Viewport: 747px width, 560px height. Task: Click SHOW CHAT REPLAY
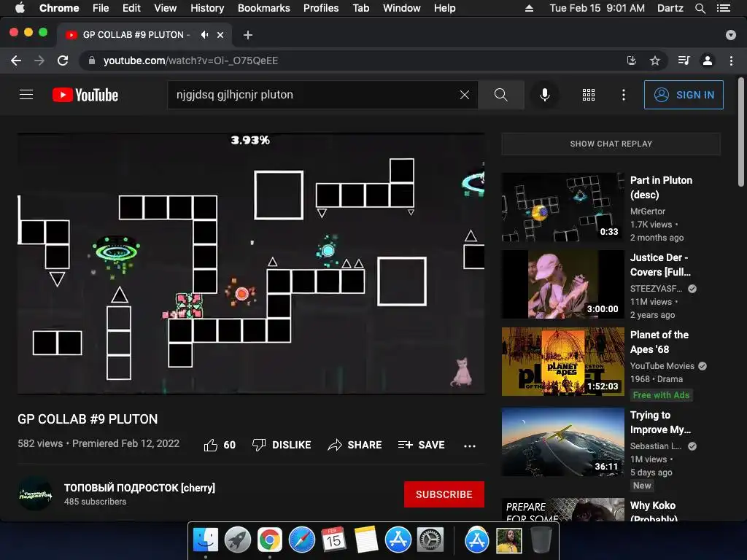click(611, 144)
